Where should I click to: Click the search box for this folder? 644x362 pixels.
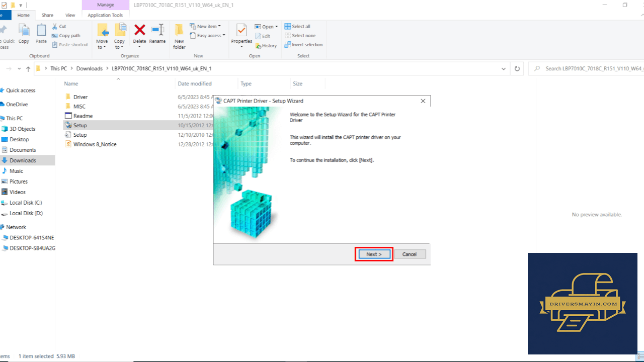tap(587, 68)
